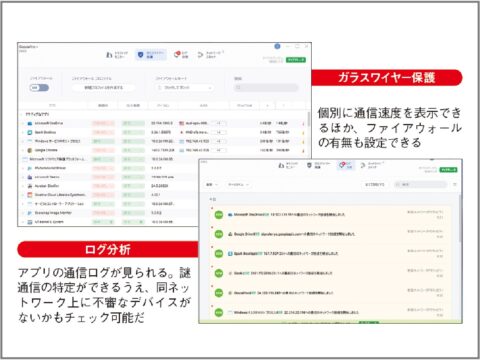This screenshot has width=480, height=360.
Task: Click the flame block icon on Google Chrome row
Action: [303, 151]
